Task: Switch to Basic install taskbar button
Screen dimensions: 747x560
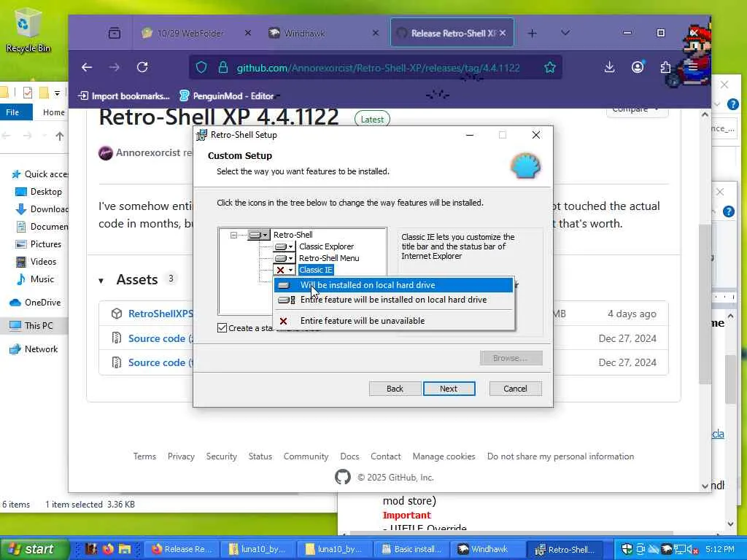Action: pos(411,549)
